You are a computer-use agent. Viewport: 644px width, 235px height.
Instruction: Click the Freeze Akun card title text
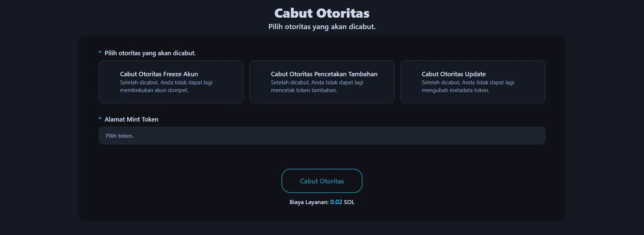tap(159, 74)
